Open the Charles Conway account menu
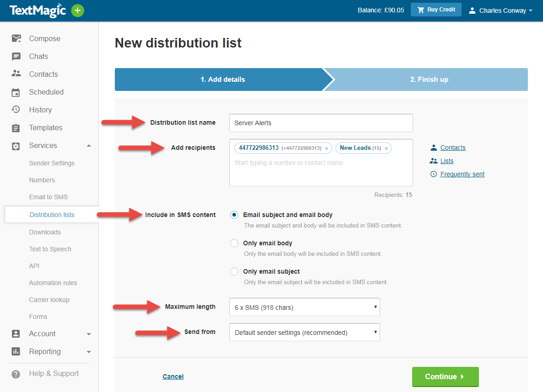The image size is (543, 392). pos(502,11)
